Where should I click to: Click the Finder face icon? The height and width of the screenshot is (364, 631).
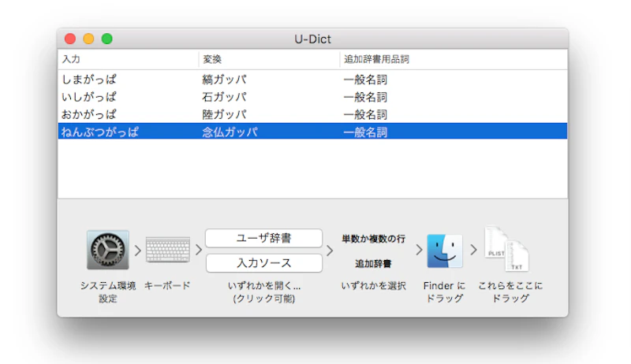tap(445, 251)
